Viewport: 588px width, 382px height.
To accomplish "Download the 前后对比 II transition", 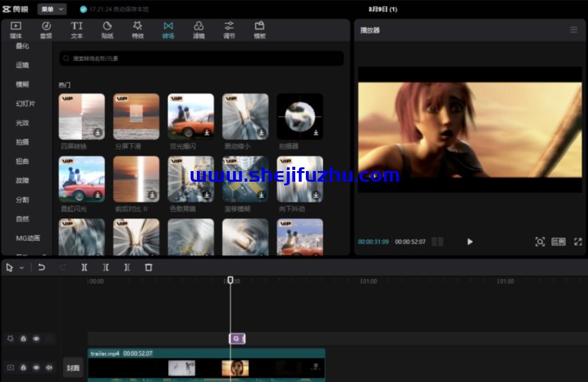I will (152, 195).
